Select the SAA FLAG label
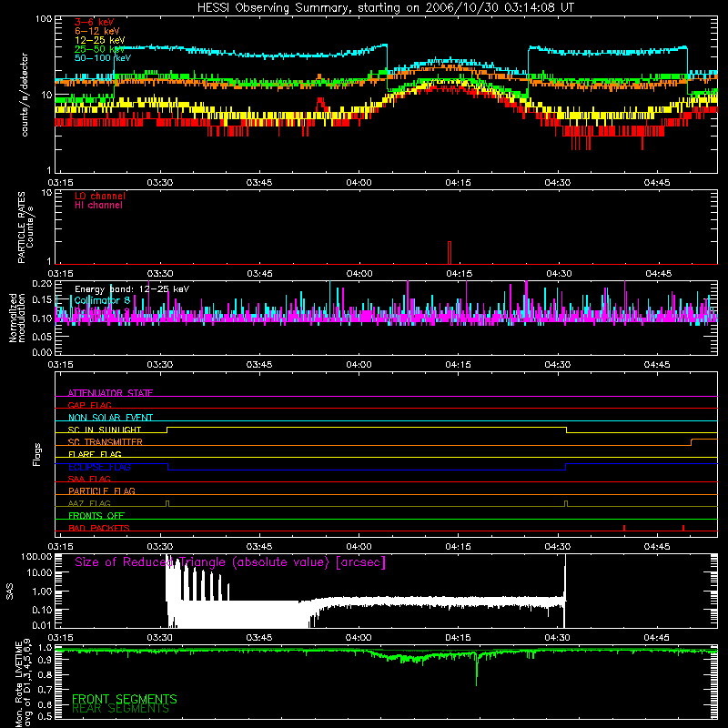The width and height of the screenshot is (728, 728). [x=89, y=479]
